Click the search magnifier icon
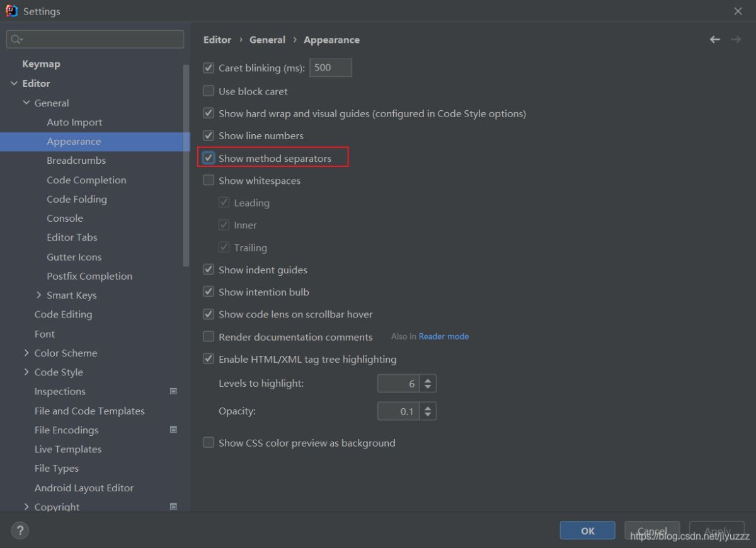Image resolution: width=756 pixels, height=548 pixels. click(15, 39)
